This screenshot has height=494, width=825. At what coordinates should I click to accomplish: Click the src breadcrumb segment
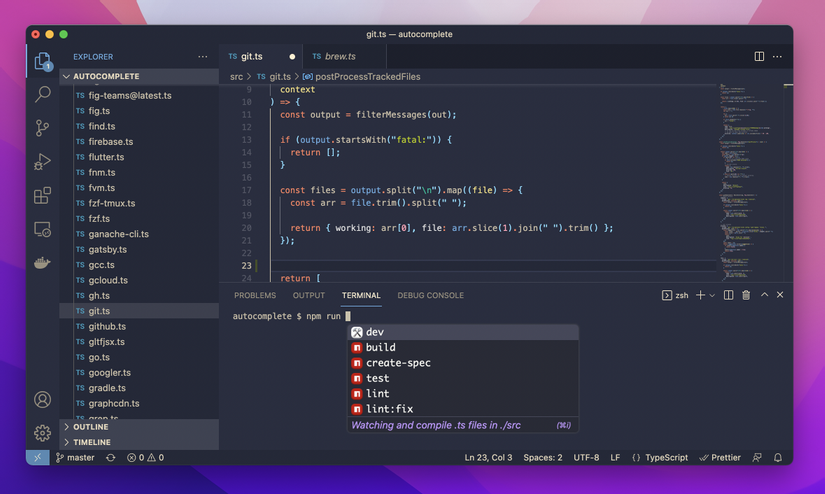tap(236, 77)
